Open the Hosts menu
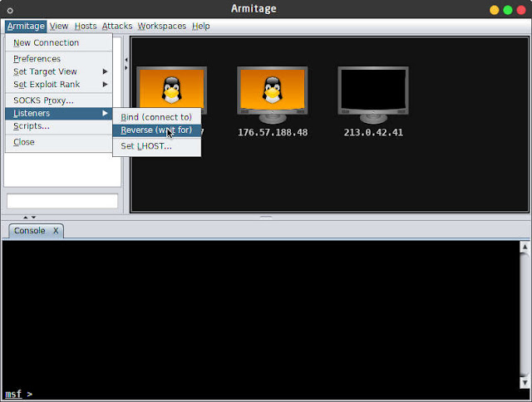This screenshot has width=532, height=402. [x=86, y=26]
